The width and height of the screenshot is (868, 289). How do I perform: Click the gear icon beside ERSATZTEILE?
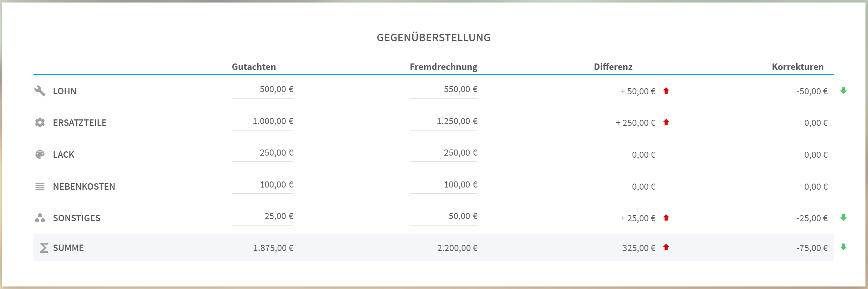pos(40,123)
